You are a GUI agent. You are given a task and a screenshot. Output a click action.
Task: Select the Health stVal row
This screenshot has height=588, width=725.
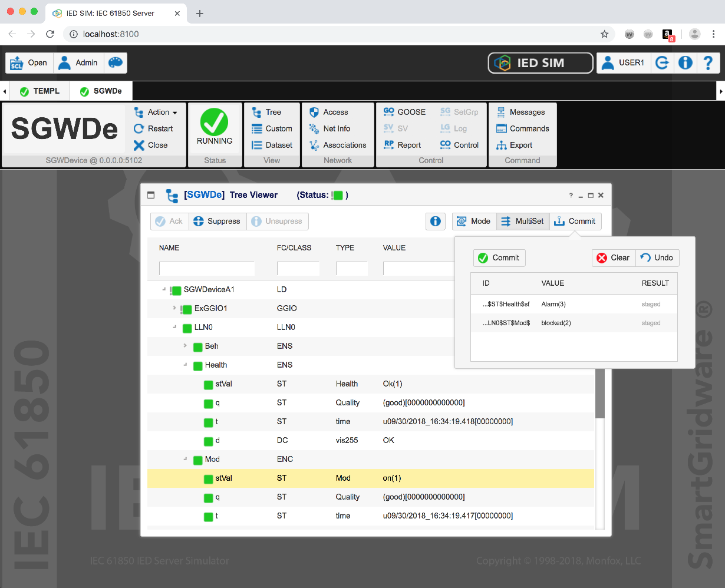(x=371, y=384)
